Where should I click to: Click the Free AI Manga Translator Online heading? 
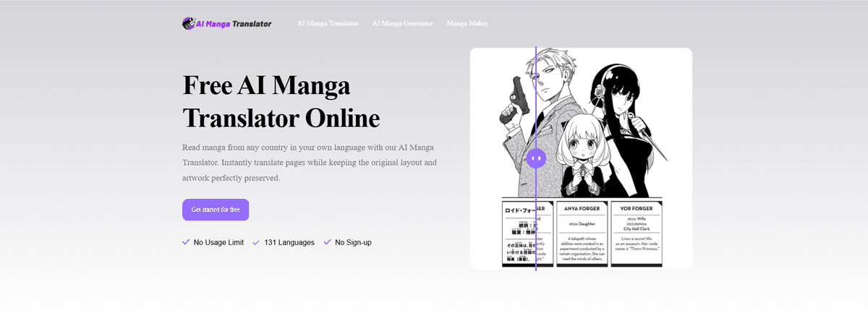pos(281,101)
